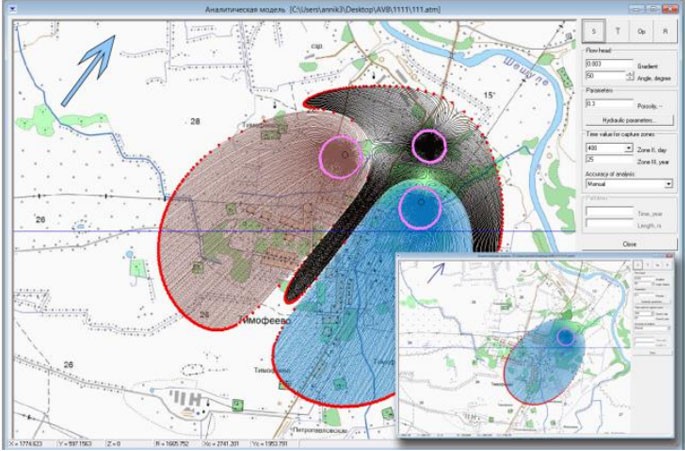Switch to the T mode button
Viewport: 685px width, 451px height.
click(x=617, y=31)
